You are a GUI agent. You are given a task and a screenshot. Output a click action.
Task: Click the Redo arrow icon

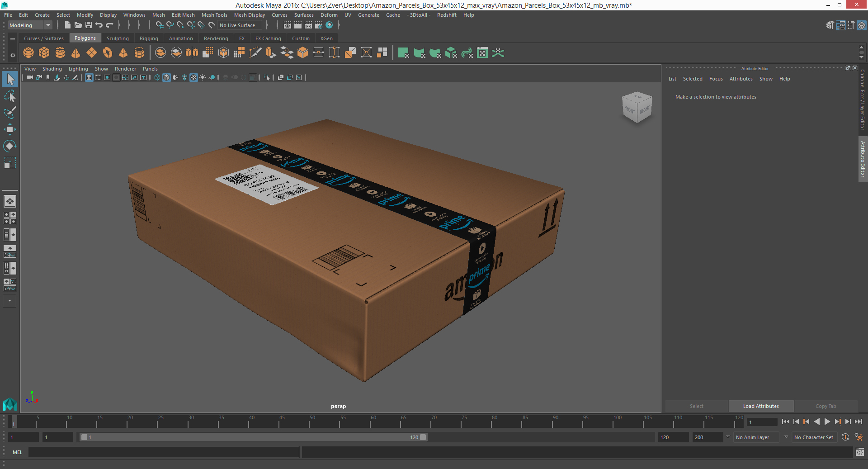tap(109, 25)
